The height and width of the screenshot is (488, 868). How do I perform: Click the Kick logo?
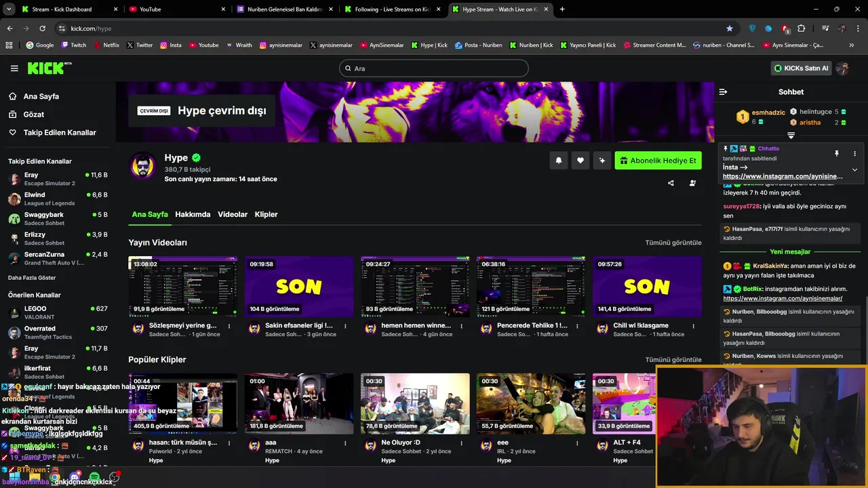[x=49, y=68]
